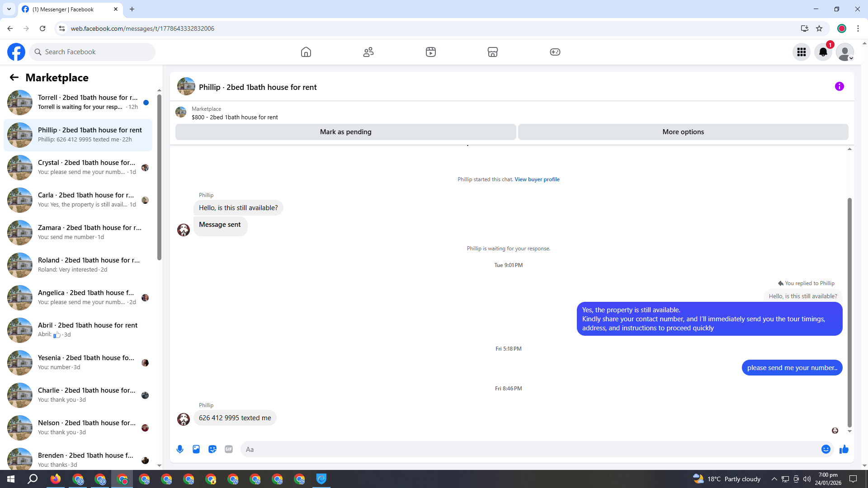Go back from Marketplace chats list
This screenshot has height=488, width=868.
(14, 77)
